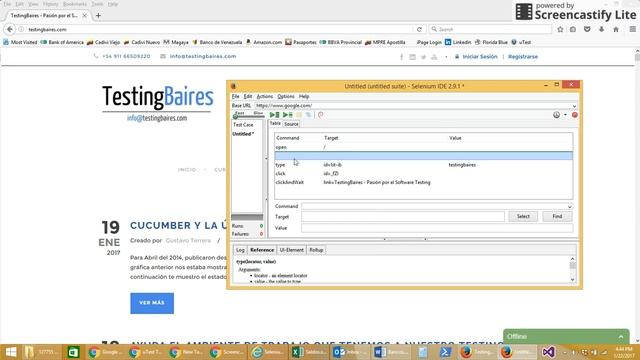Viewport: 640px width, 360px height.
Task: Switch to the Source tab
Action: pos(291,124)
